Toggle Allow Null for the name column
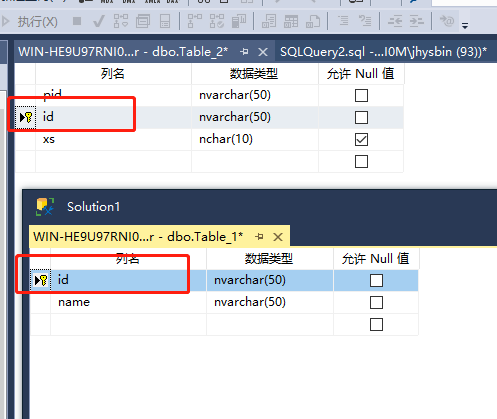The height and width of the screenshot is (419, 497). pyautogui.click(x=376, y=302)
